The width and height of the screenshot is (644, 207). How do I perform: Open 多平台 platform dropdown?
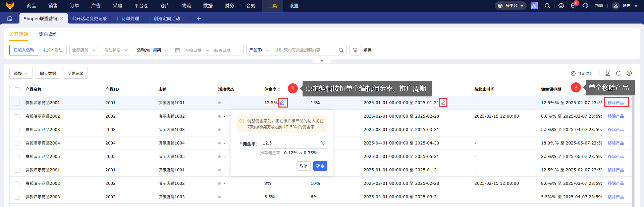click(511, 6)
